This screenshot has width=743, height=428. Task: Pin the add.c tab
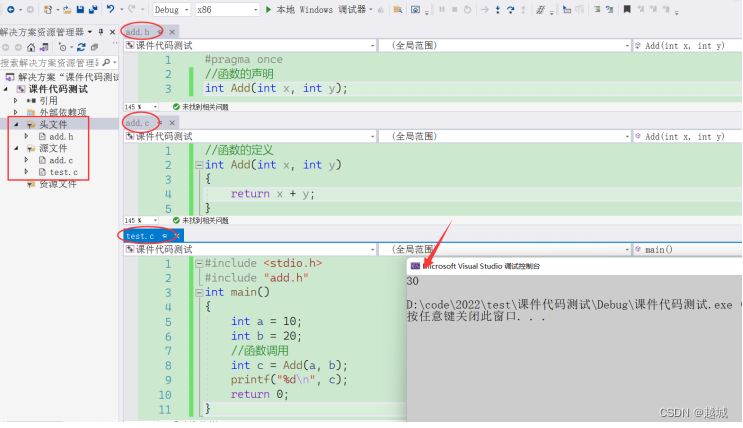(x=160, y=123)
